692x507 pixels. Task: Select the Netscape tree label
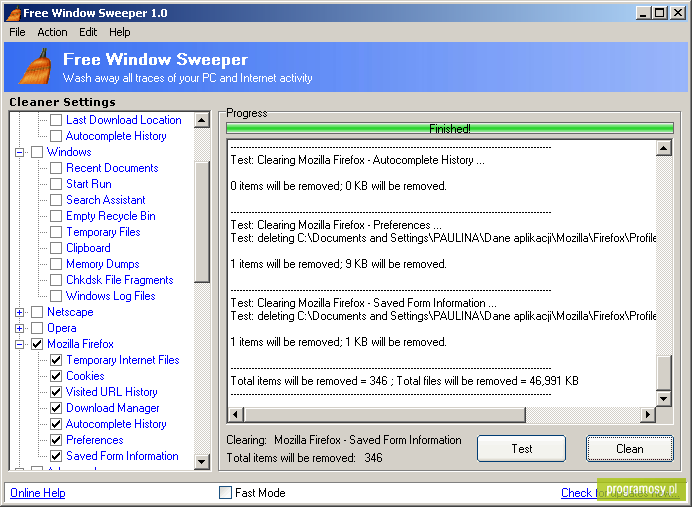click(x=70, y=312)
